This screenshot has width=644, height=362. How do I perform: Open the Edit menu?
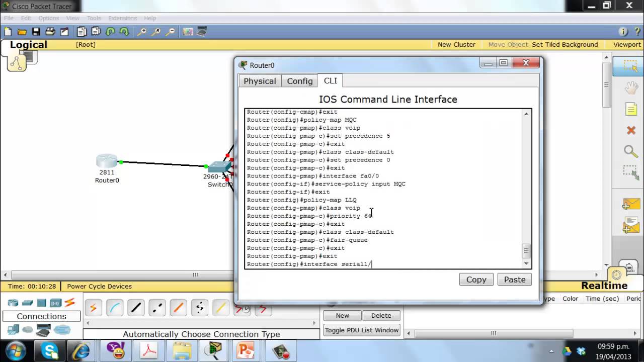pos(26,18)
